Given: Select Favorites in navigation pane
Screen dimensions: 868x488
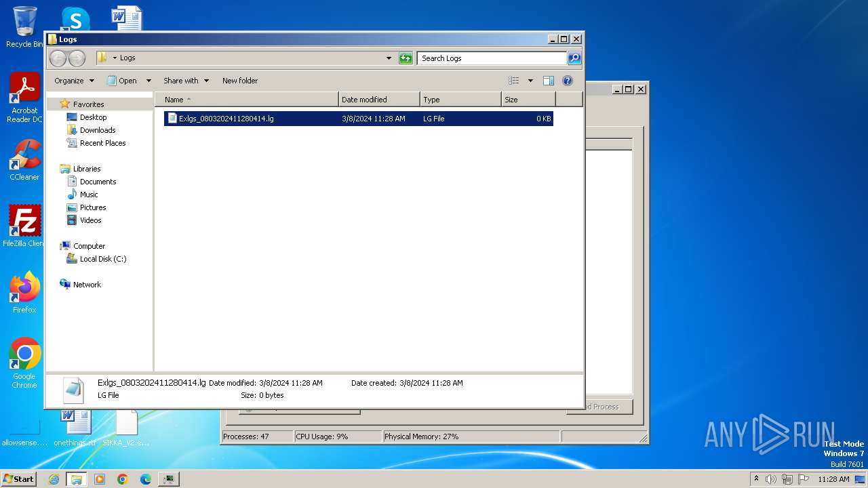Looking at the screenshot, I should (89, 104).
